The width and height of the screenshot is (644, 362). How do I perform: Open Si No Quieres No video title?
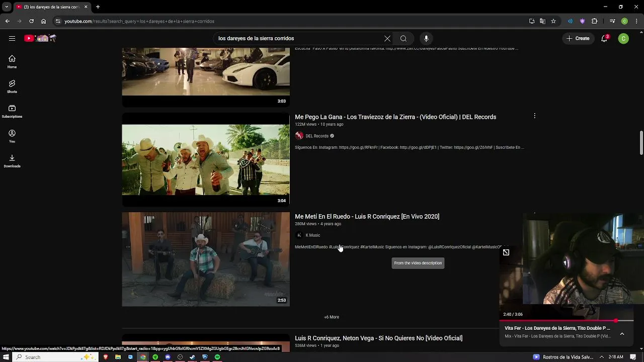tap(378, 338)
